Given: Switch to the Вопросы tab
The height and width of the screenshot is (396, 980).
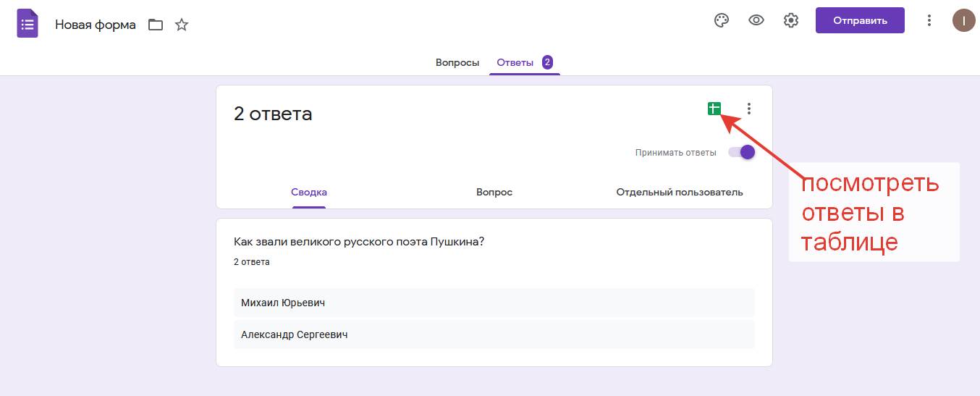Looking at the screenshot, I should point(457,62).
